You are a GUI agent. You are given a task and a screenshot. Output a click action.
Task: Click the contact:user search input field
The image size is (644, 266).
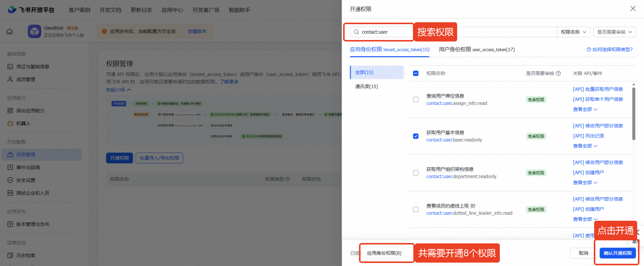tap(454, 32)
